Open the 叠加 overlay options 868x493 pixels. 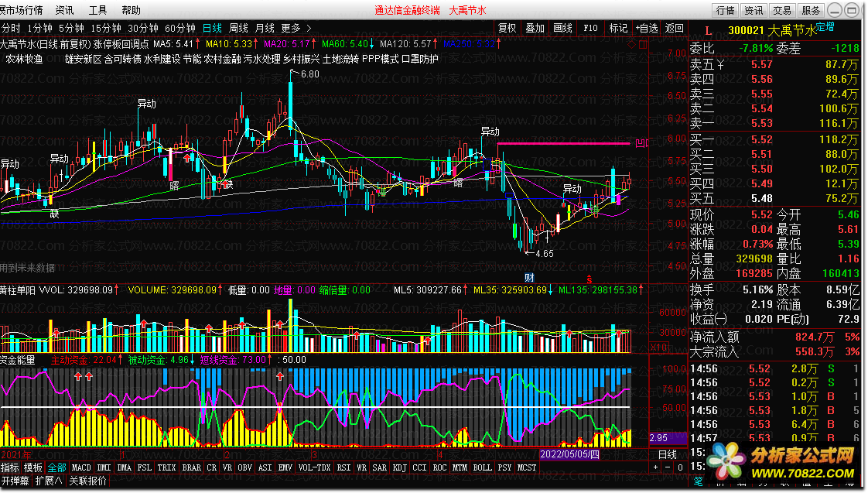pyautogui.click(x=535, y=29)
